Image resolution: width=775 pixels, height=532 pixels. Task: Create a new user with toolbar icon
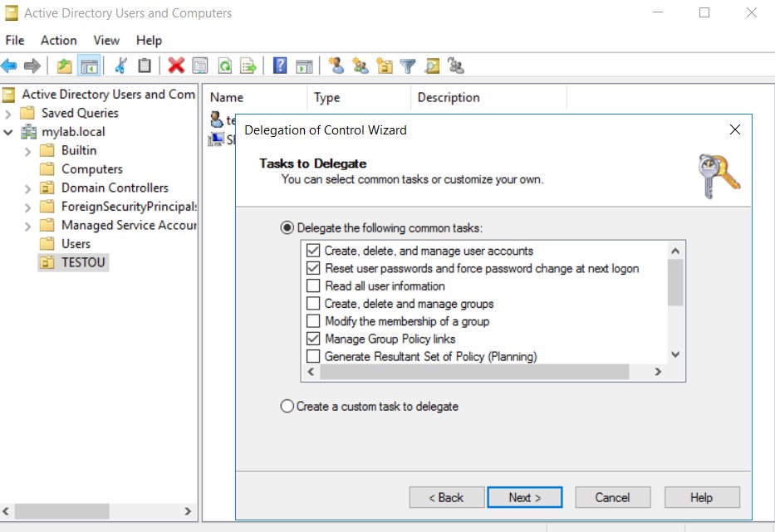point(336,66)
